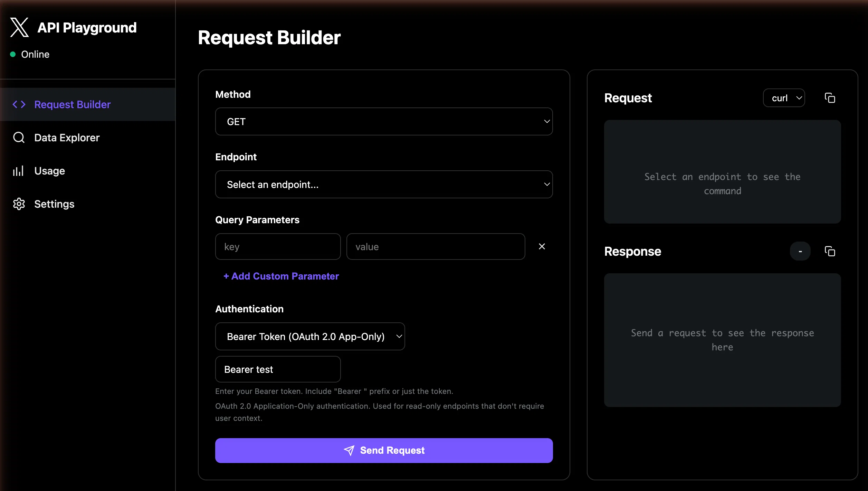The width and height of the screenshot is (868, 491).
Task: Click the API Playground title
Action: (x=87, y=27)
